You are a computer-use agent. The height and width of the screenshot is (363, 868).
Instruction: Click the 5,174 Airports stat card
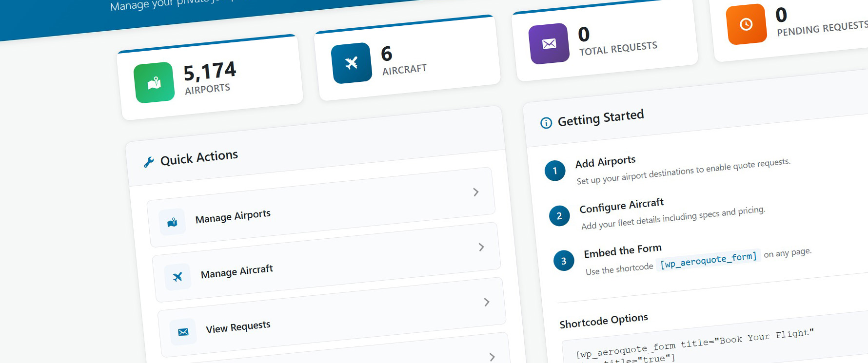pyautogui.click(x=210, y=78)
